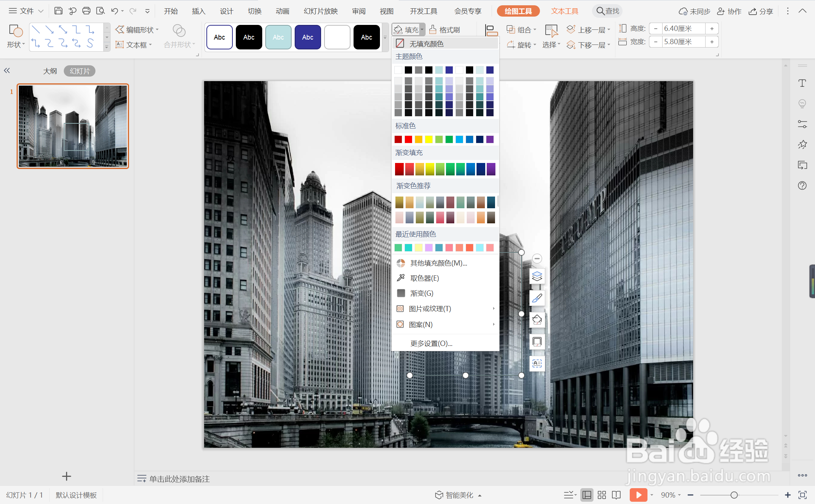Pick the yellow standard color swatch
This screenshot has width=815, height=504.
point(429,140)
